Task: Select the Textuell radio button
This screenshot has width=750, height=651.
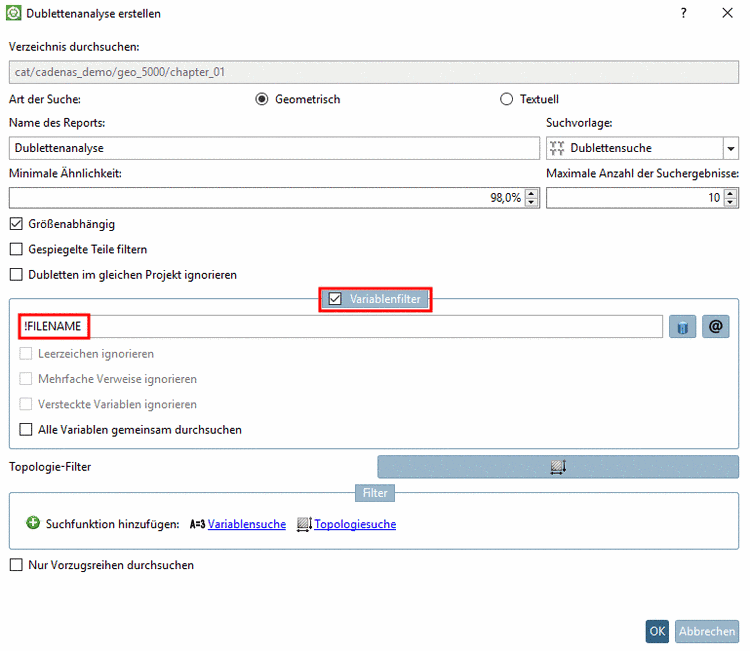Action: coord(506,99)
